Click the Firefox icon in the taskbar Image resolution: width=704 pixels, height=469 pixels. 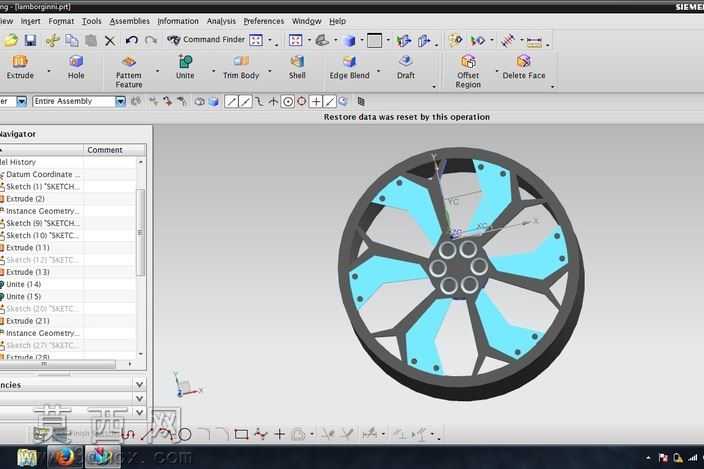[x=65, y=457]
